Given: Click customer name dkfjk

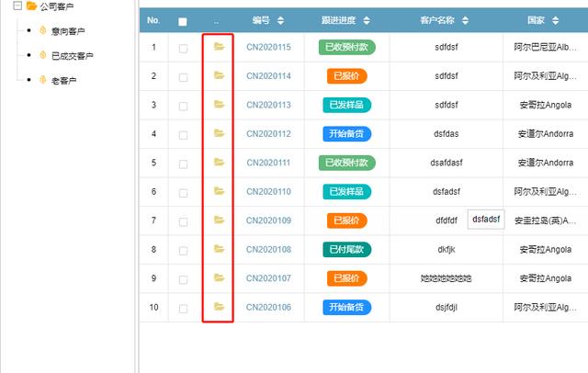Looking at the screenshot, I should (447, 249).
